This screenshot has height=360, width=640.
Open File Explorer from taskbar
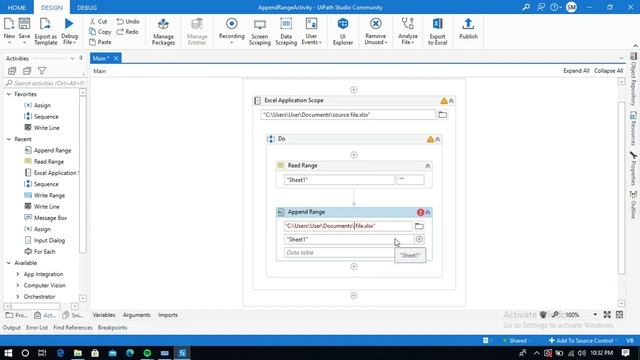[78, 353]
